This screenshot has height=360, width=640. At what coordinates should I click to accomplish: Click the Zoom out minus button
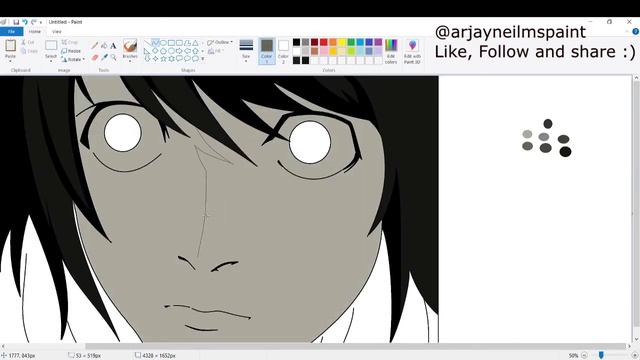pyautogui.click(x=584, y=356)
